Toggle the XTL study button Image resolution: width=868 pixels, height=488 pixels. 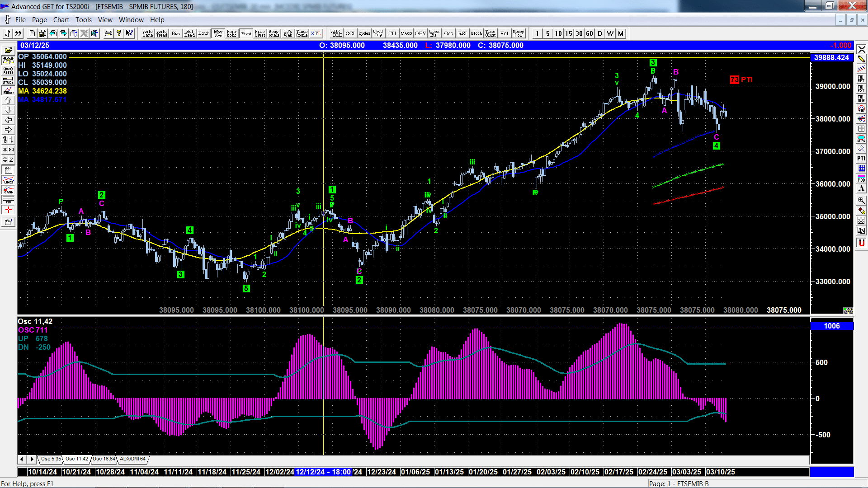coord(316,33)
